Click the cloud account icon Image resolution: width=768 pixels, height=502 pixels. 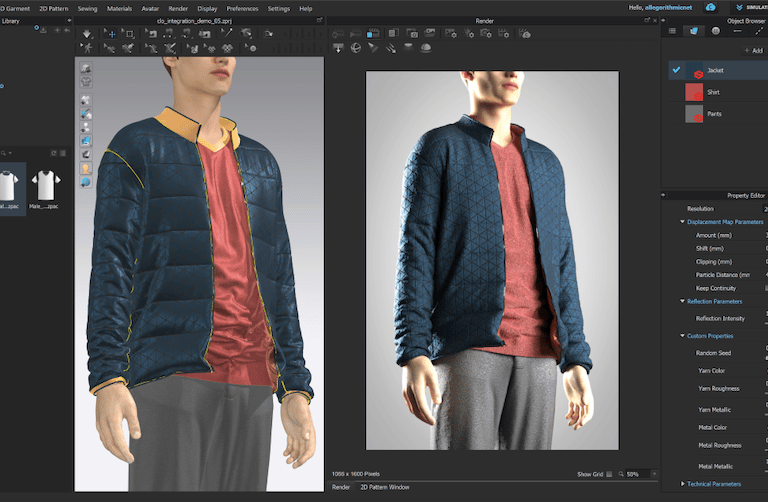pos(711,7)
